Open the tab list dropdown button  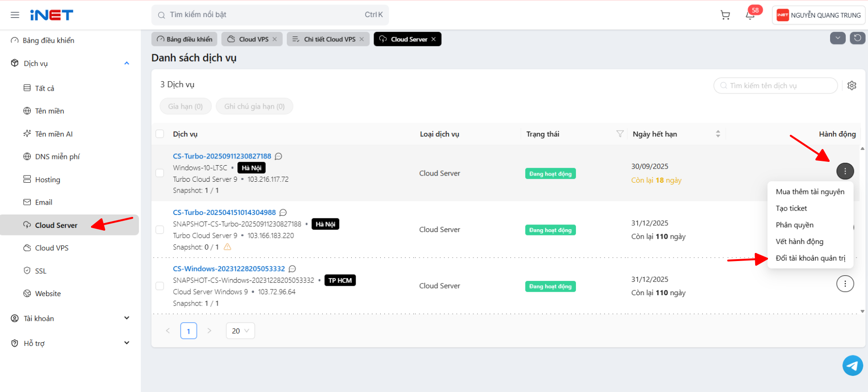(x=838, y=38)
